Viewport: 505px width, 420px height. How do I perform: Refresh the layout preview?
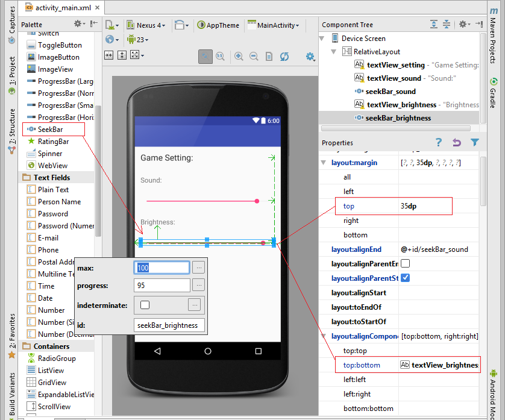coord(284,56)
